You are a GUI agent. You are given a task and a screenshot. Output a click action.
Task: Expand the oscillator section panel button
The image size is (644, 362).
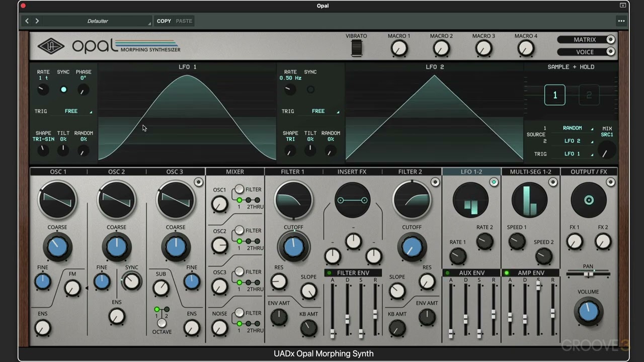pos(199,182)
